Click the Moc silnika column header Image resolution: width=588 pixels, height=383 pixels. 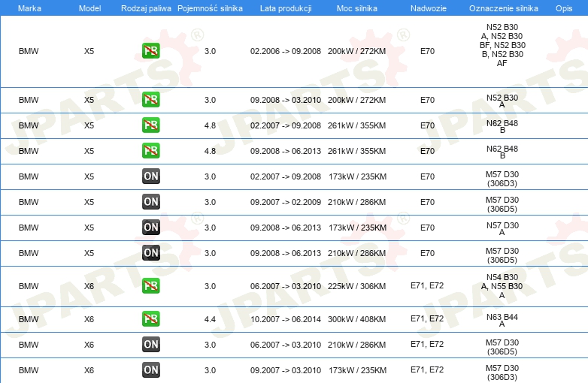point(357,8)
